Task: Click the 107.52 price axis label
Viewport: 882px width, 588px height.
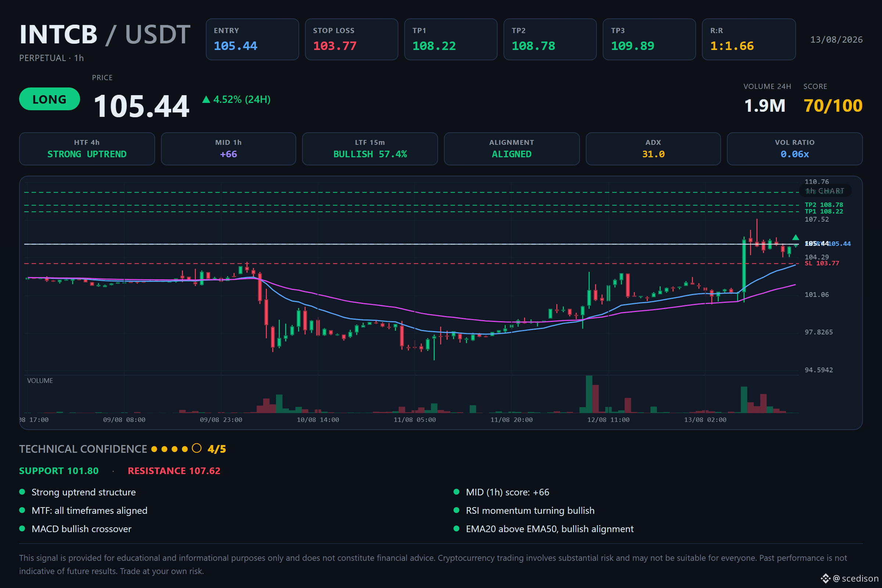Action: 817,219
